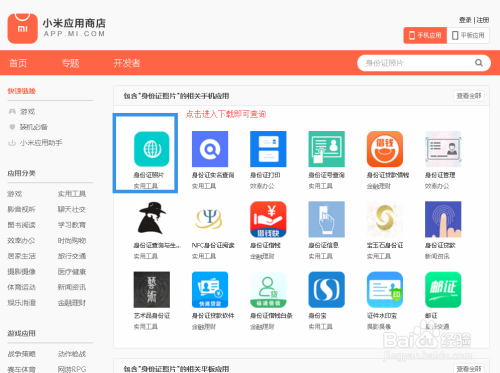
Task: Click shield icon beside 装机必备
Action: pos(12,127)
